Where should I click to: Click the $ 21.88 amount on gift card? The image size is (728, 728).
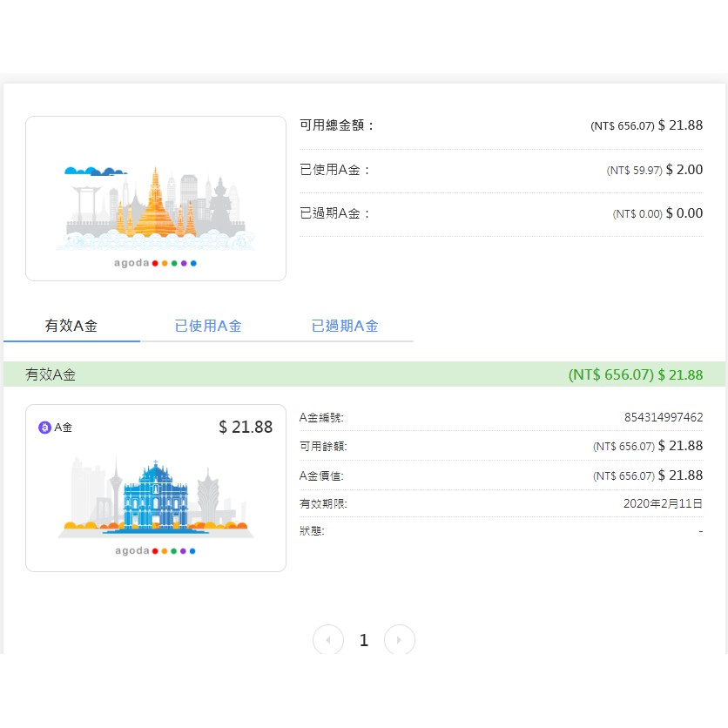point(246,427)
